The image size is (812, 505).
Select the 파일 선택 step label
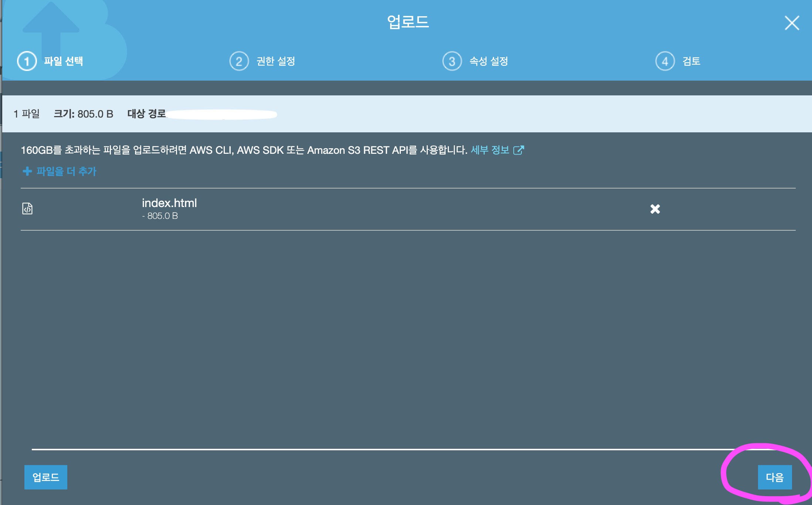pos(64,61)
